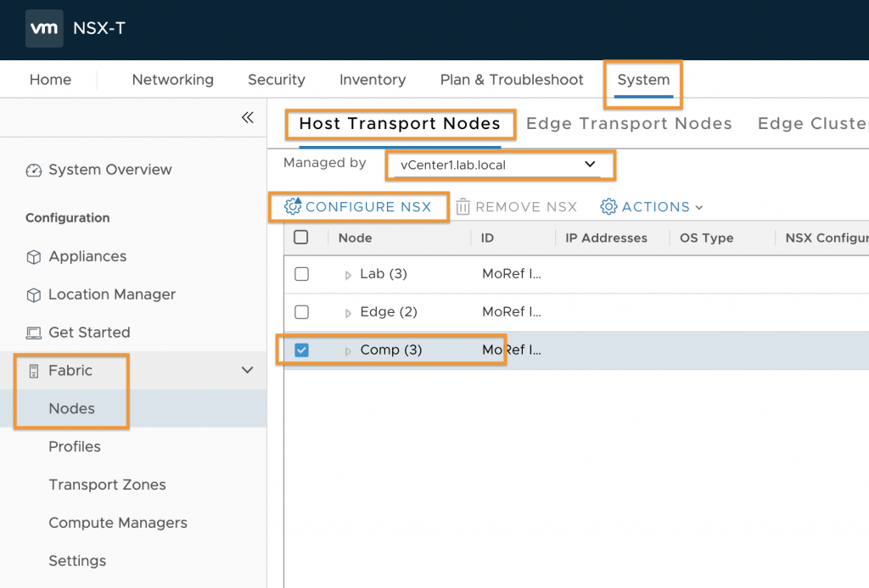Select Fabric in the sidebar
Viewport: 869px width, 588px height.
(70, 370)
